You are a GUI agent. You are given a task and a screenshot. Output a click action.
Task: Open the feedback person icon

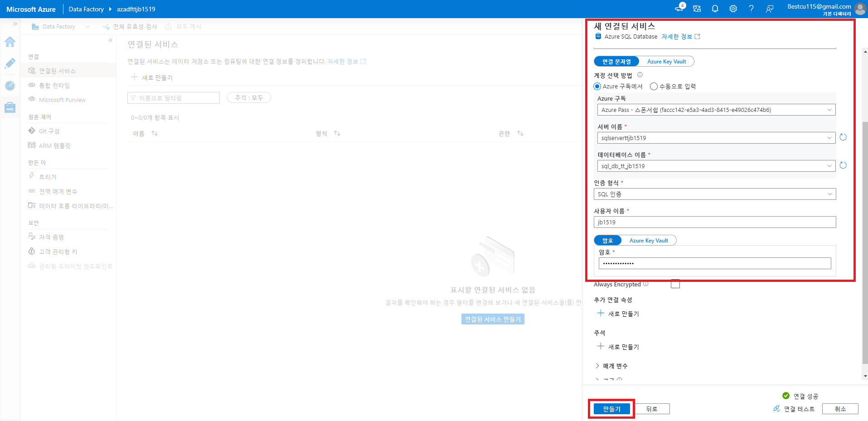(770, 9)
